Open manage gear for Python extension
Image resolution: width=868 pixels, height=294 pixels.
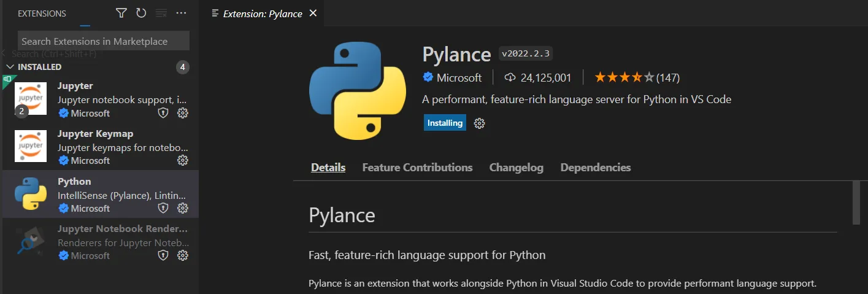[x=182, y=208]
